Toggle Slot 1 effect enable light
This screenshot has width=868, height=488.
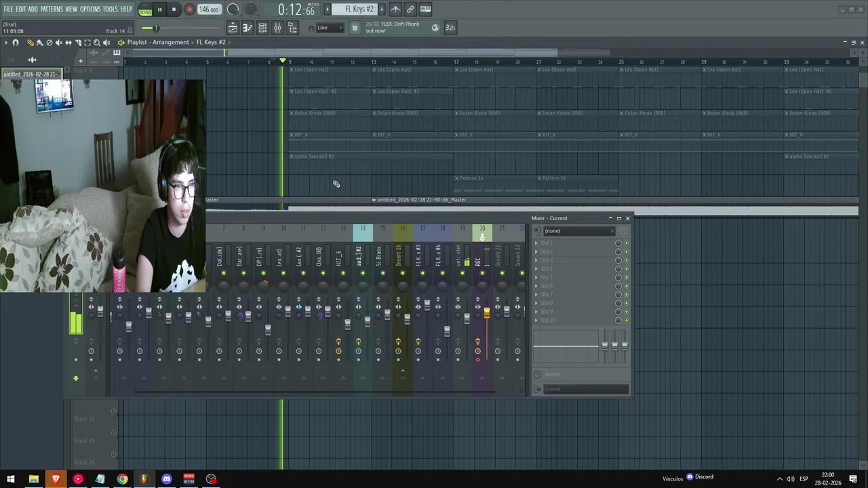(627, 243)
